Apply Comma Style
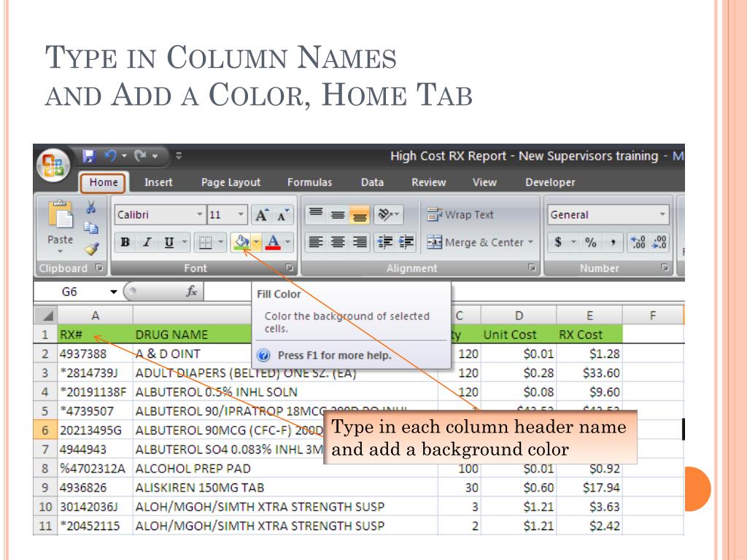Image resolution: width=747 pixels, height=560 pixels. click(613, 242)
